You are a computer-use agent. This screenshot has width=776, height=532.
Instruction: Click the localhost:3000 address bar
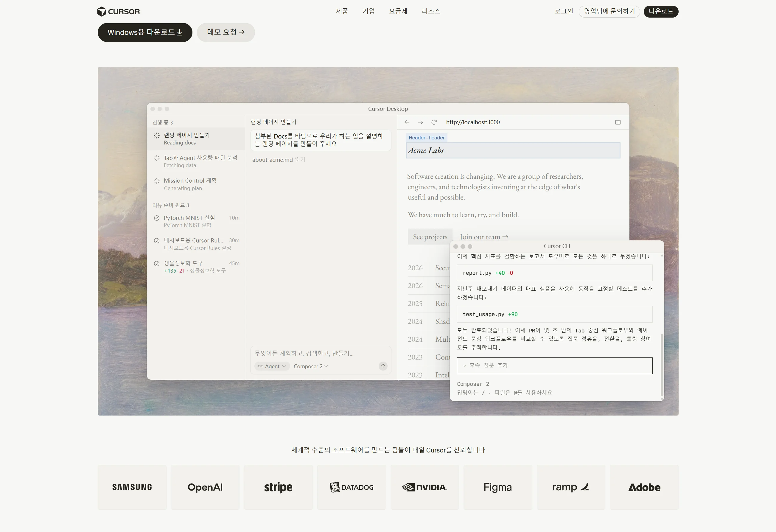[x=473, y=122]
